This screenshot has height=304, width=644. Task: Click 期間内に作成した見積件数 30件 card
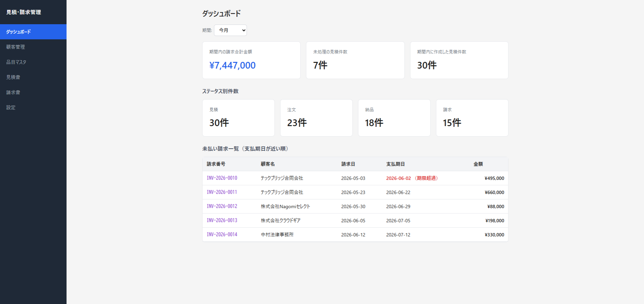459,60
